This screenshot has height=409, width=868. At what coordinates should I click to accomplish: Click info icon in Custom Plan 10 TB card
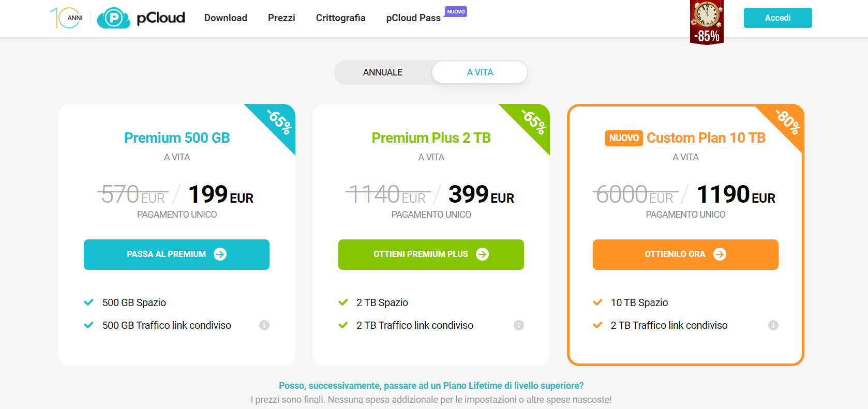(773, 325)
